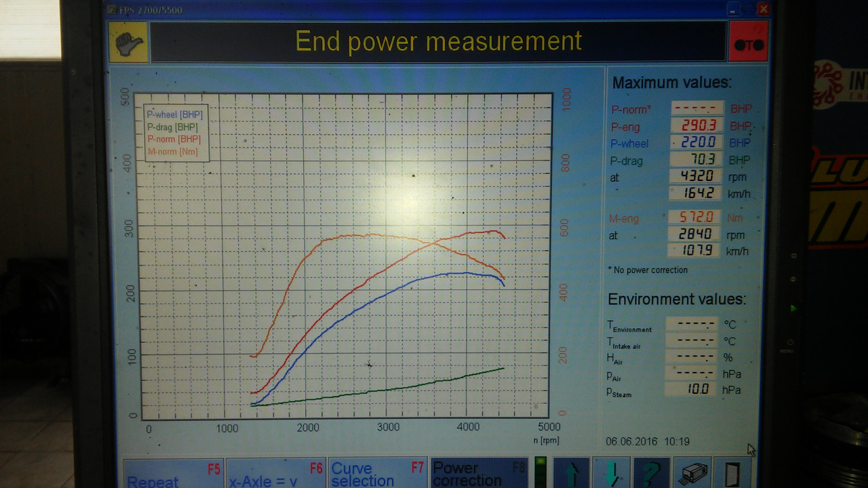Click the "Environment values:" heading

click(x=676, y=299)
